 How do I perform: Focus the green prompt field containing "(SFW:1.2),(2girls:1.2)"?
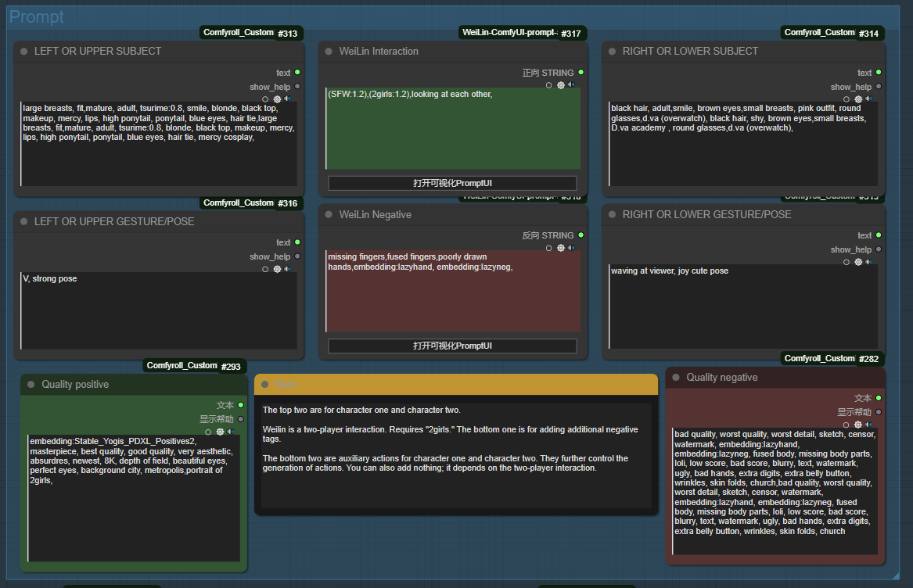click(453, 129)
